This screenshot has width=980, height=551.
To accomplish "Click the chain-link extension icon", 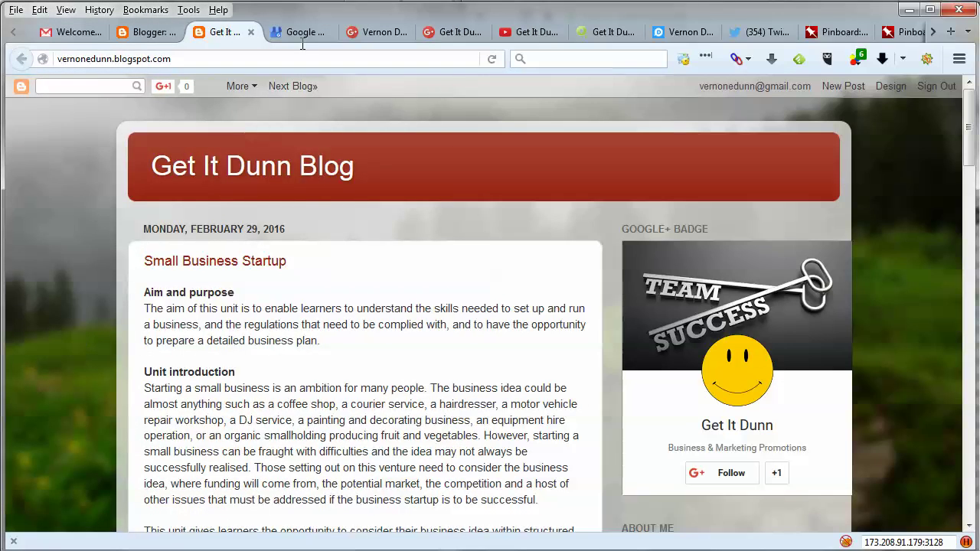I will 736,59.
